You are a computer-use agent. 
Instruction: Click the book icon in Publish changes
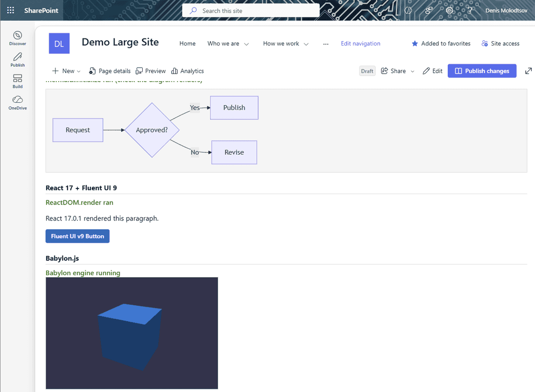pos(458,71)
